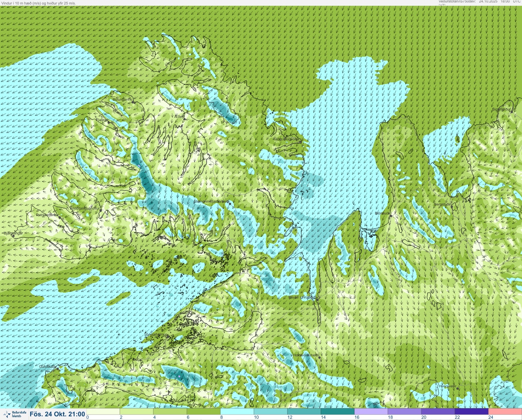Select the Gjögurflugvöllur station label
522x420 pixels.
pos(286,139)
